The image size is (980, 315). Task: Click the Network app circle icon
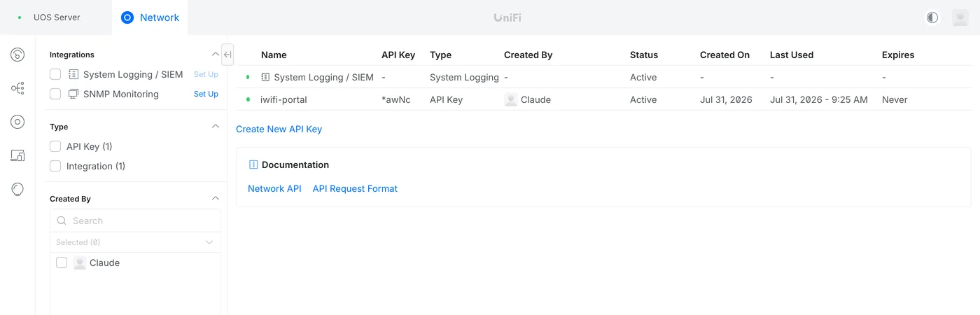click(x=127, y=17)
